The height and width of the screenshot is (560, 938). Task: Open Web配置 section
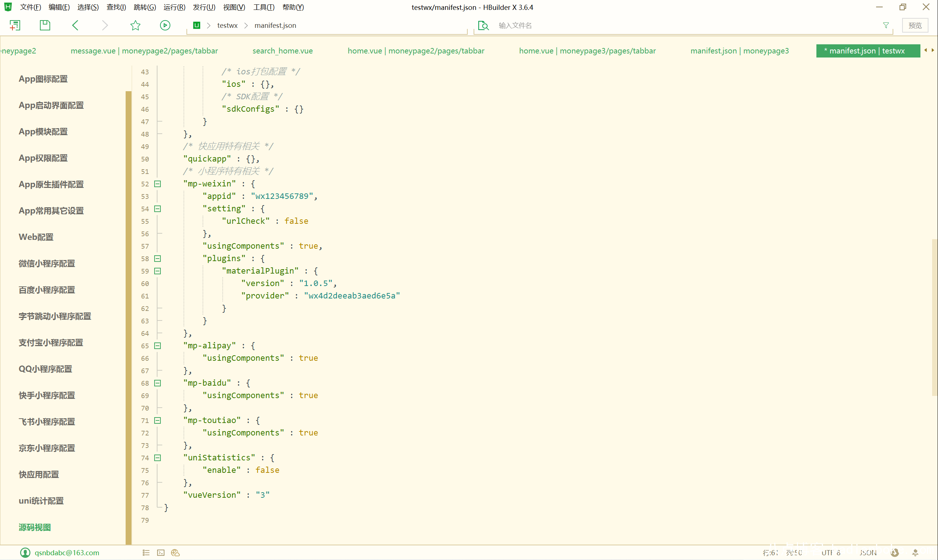point(36,237)
